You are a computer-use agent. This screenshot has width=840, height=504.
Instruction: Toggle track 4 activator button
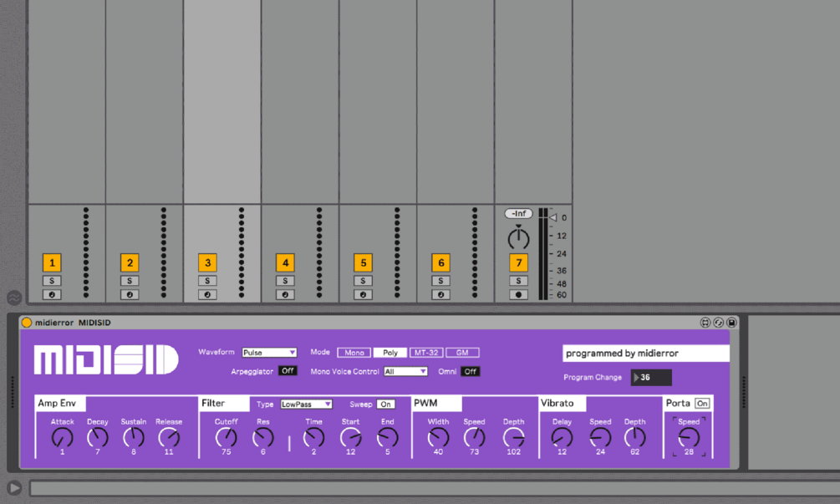pyautogui.click(x=285, y=263)
